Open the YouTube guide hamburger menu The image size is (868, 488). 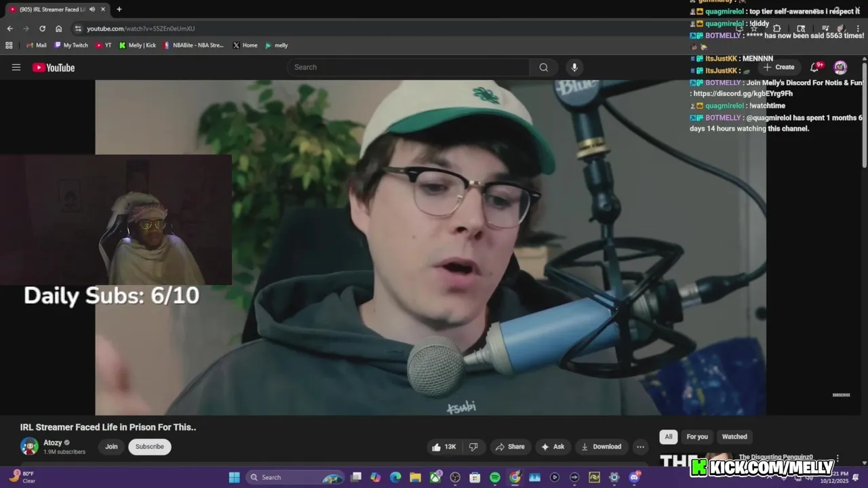(x=16, y=67)
